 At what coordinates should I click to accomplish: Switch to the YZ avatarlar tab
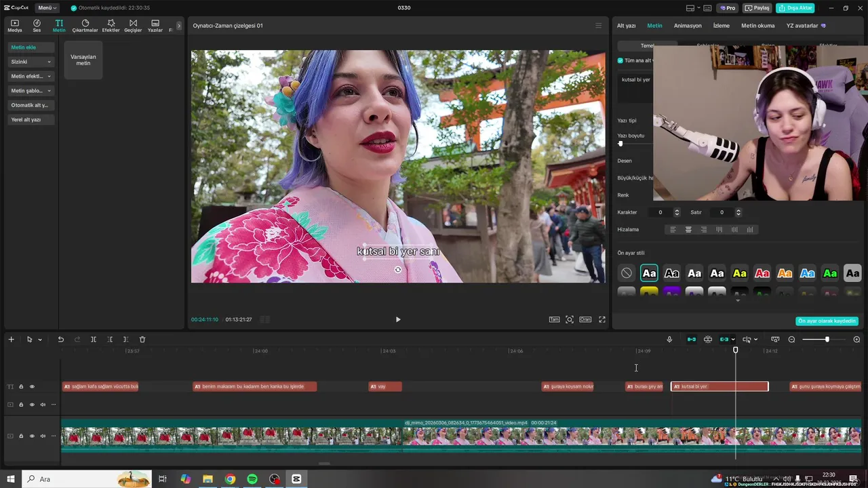click(806, 26)
